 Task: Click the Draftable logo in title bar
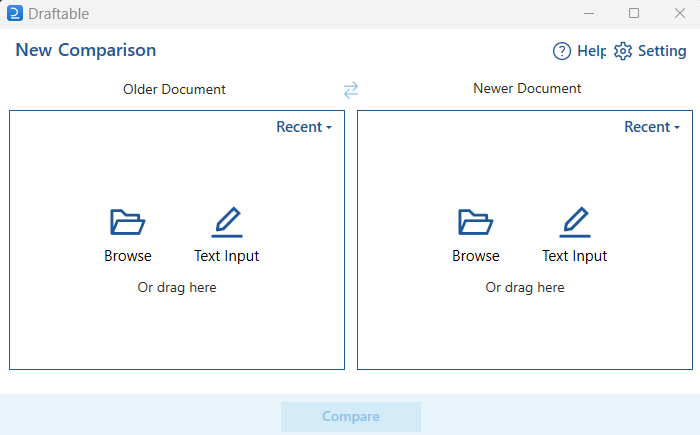click(15, 13)
